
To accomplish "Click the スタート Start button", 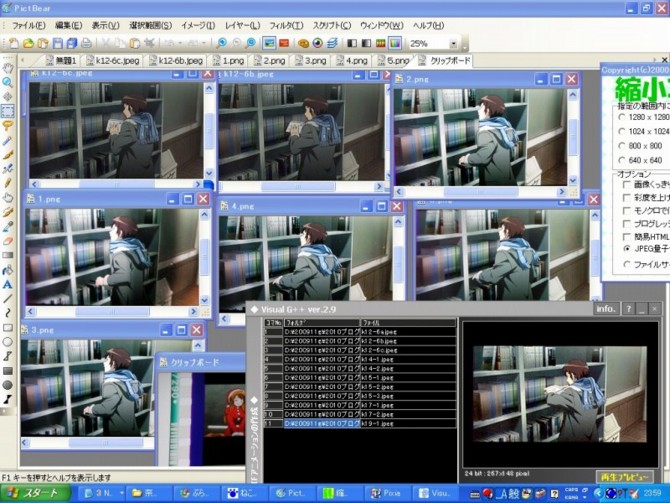I will click(35, 494).
